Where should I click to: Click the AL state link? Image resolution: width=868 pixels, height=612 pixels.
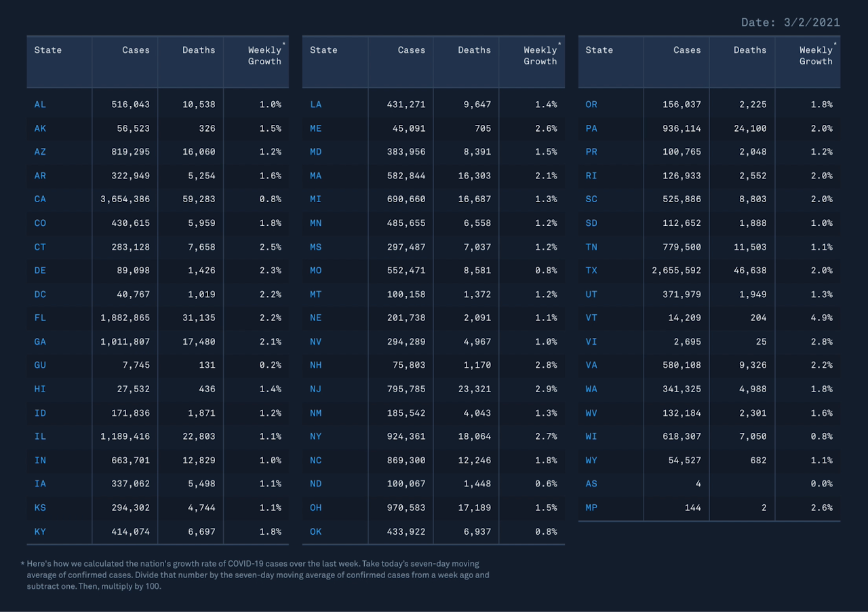(40, 104)
